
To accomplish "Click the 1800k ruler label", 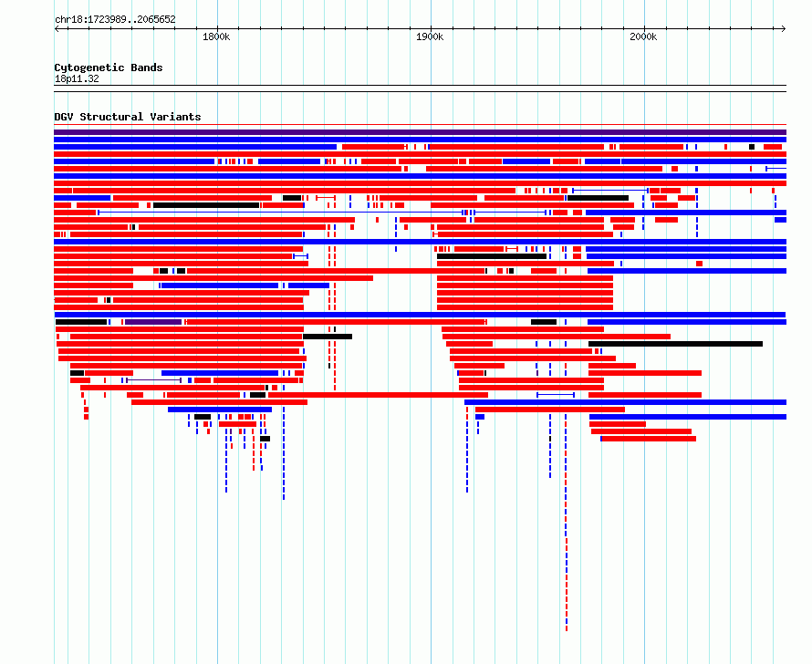I will coord(216,36).
